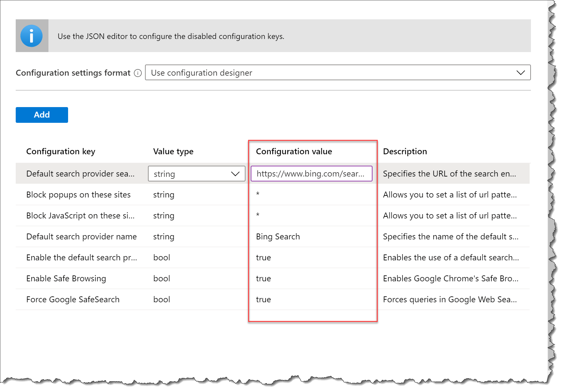Select the Block JavaScript on these sites row

click(80, 215)
